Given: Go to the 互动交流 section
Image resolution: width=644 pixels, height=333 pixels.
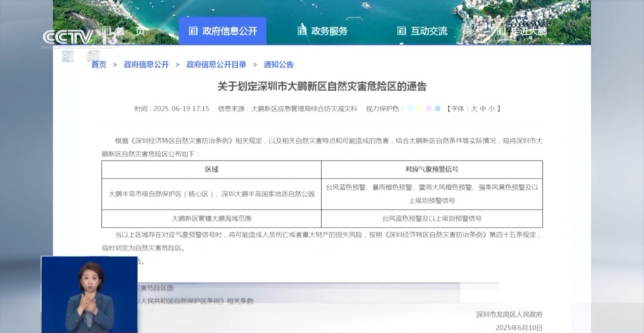Looking at the screenshot, I should pyautogui.click(x=429, y=31).
